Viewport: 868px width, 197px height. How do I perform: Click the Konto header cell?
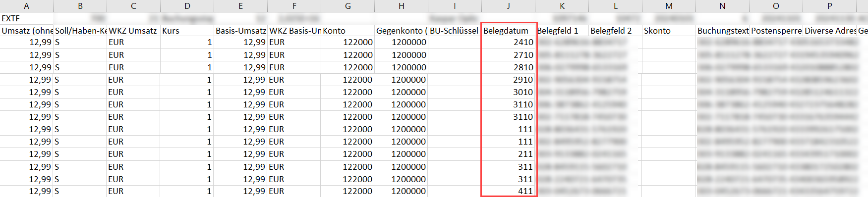pos(347,31)
